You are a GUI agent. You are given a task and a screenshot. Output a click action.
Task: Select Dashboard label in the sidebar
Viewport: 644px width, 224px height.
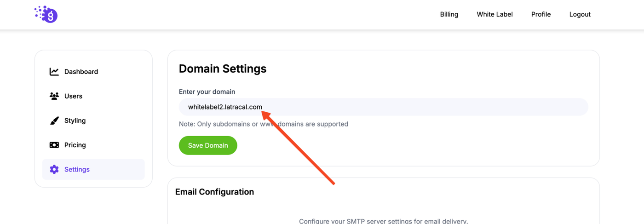[x=81, y=72]
